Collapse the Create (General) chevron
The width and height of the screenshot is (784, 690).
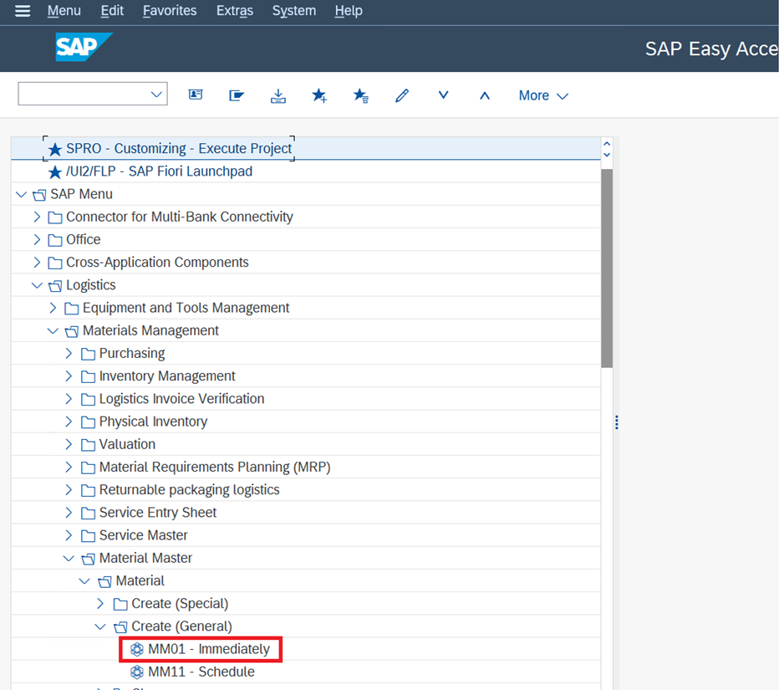pyautogui.click(x=100, y=626)
